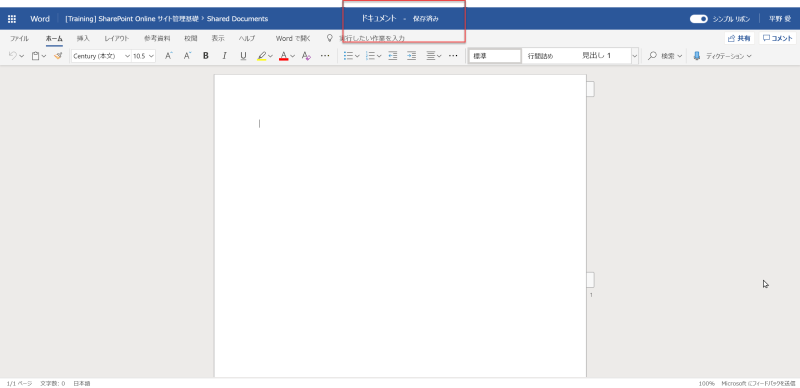Click the 文字数: 0 word count
800x388 pixels.
53,383
